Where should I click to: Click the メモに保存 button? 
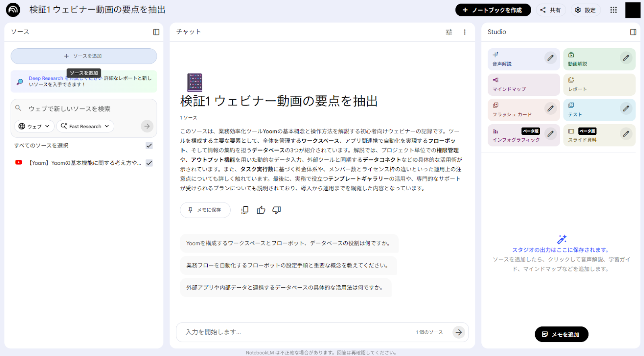pyautogui.click(x=205, y=210)
